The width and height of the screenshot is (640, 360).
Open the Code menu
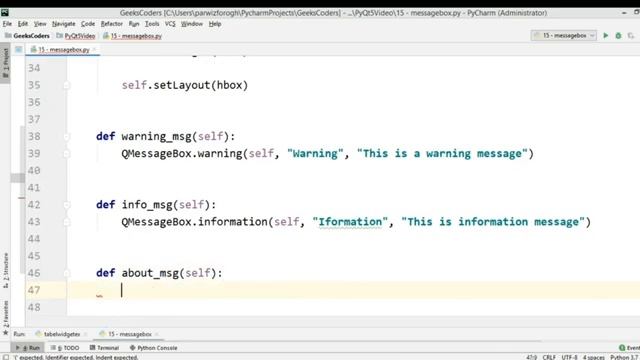click(88, 24)
